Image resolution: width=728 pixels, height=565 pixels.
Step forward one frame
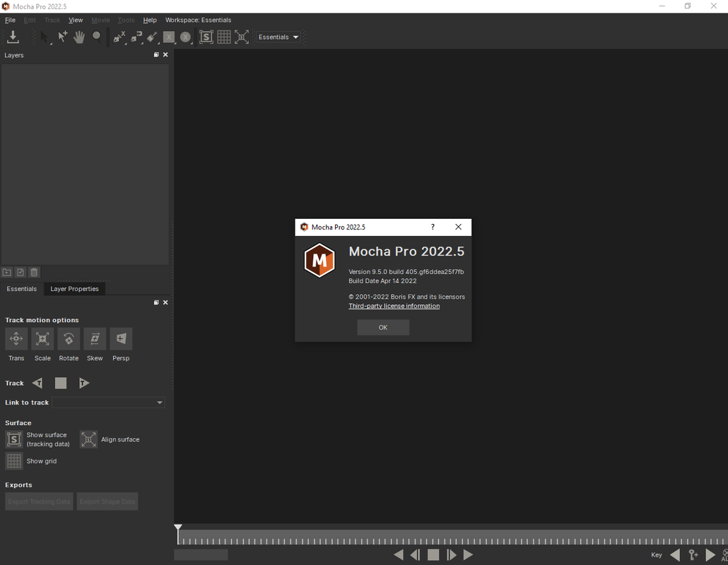coord(451,555)
